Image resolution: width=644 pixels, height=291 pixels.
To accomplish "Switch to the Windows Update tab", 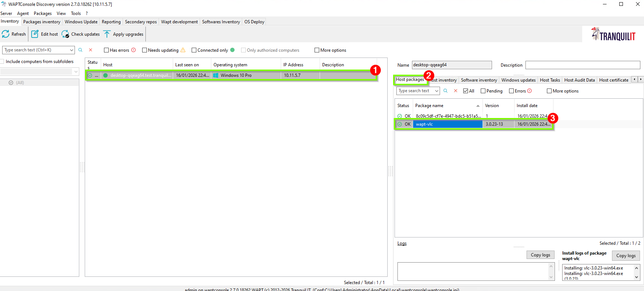I will (81, 22).
